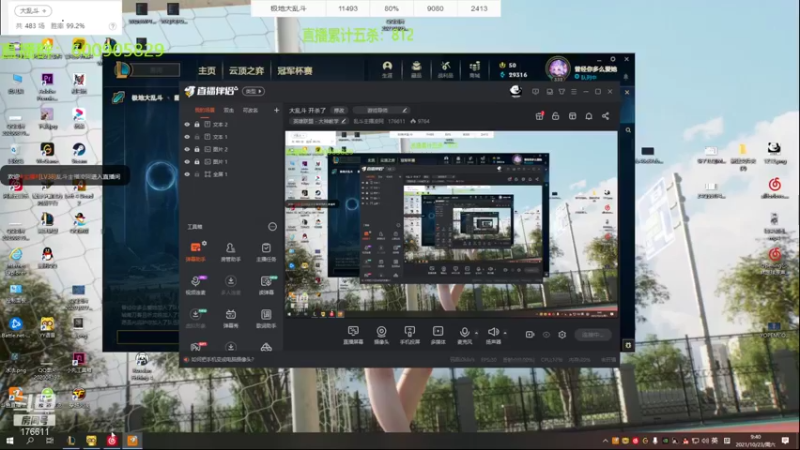Add a 摄像头 camera source

coord(381,335)
